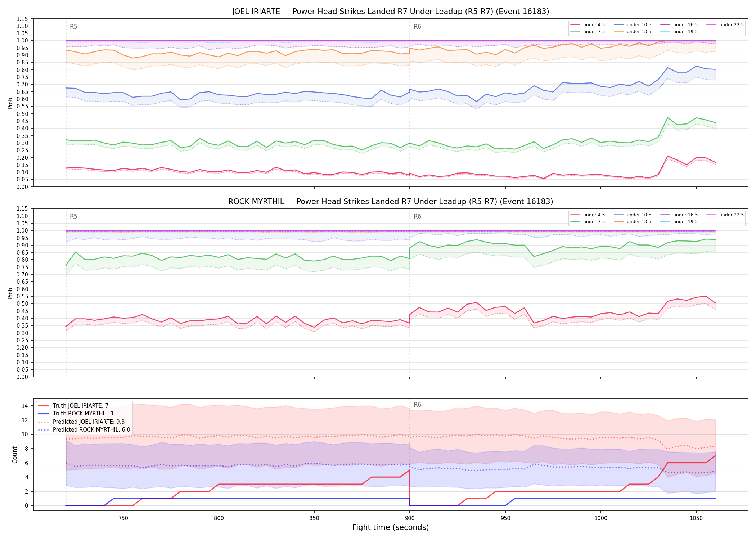Click the blue line swatch beside 'Truth ROCK MYRTHIL: 1'
This screenshot has width=756, height=540.
click(44, 414)
